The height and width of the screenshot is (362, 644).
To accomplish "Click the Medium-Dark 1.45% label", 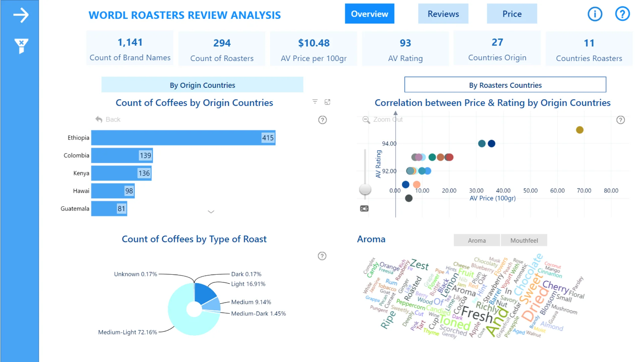I will 258,314.
